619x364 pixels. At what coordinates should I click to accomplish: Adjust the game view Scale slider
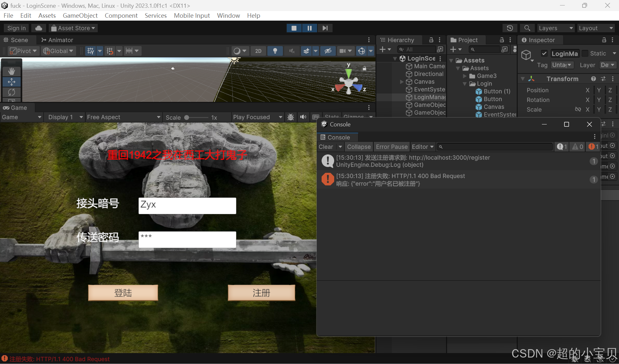(x=196, y=117)
